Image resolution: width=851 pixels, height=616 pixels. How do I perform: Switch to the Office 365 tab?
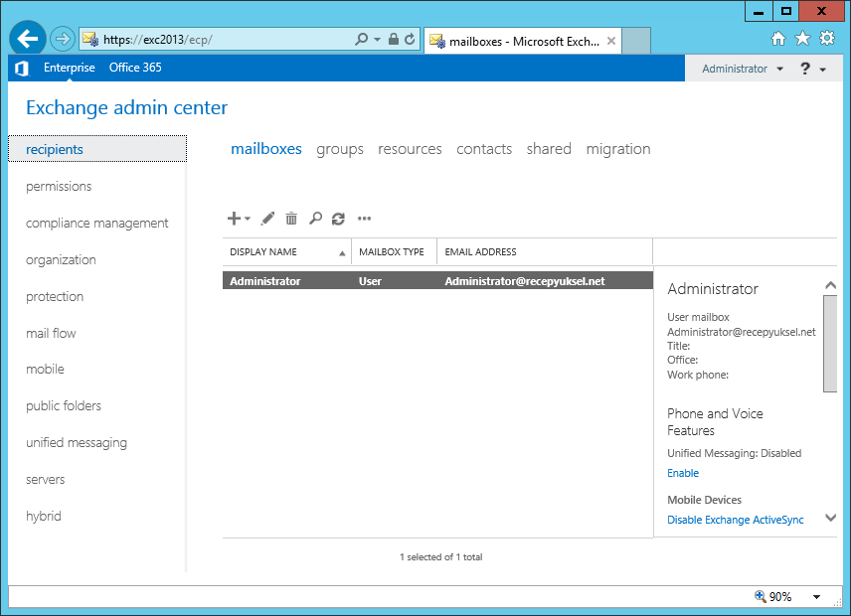coord(135,68)
